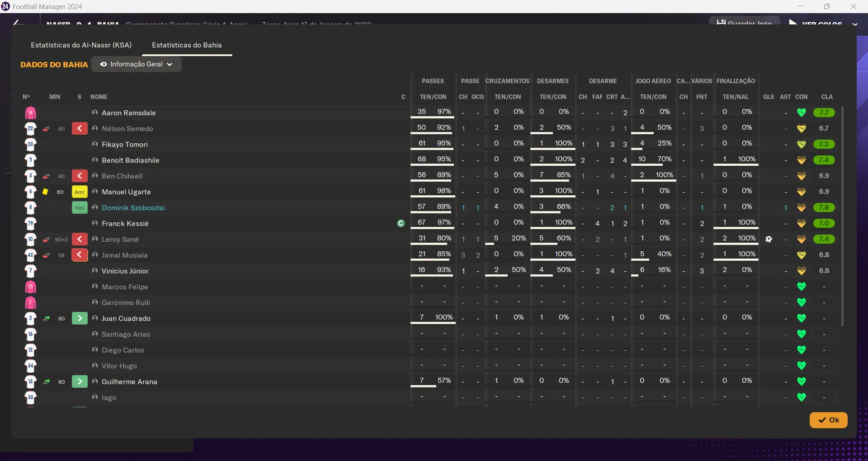This screenshot has height=461, width=868.
Task: Click Leroy Sané's 90+2 minutes value
Action: click(61, 240)
